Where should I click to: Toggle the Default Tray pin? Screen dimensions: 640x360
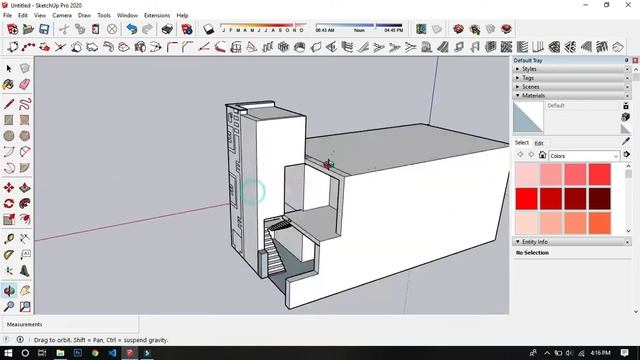627,60
